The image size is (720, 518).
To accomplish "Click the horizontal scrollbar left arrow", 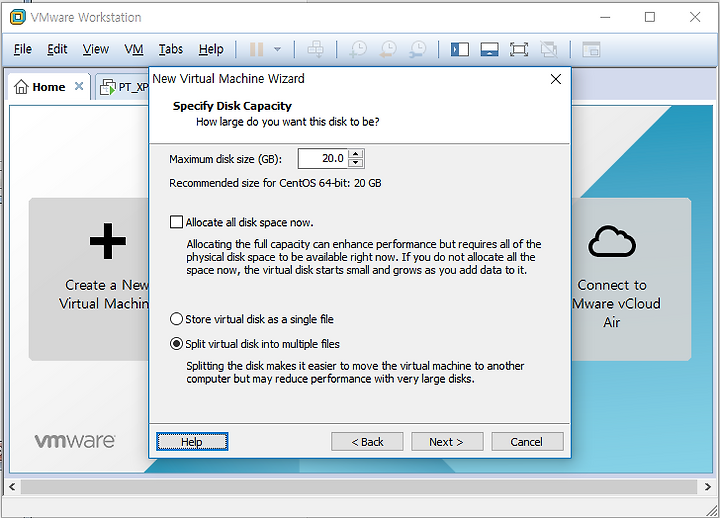I will 12,487.
